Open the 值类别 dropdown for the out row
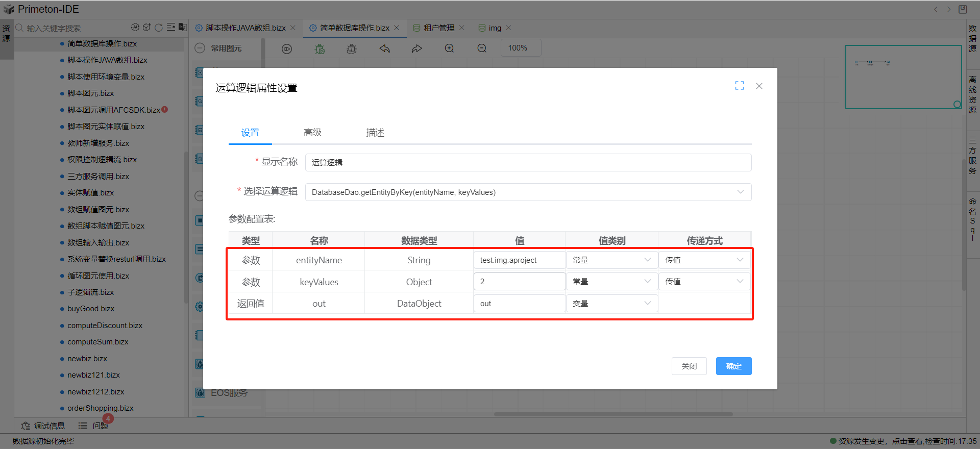Image resolution: width=980 pixels, height=449 pixels. tap(611, 304)
